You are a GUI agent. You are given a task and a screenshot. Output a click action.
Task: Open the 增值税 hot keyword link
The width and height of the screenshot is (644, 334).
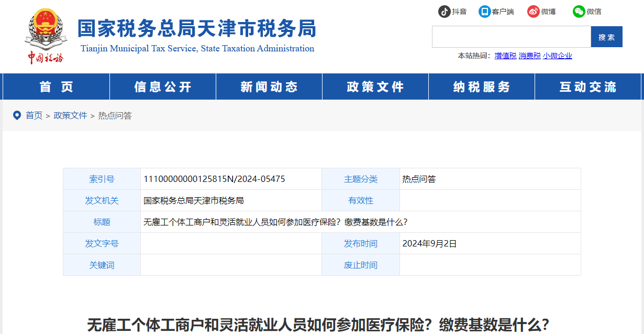(x=505, y=56)
